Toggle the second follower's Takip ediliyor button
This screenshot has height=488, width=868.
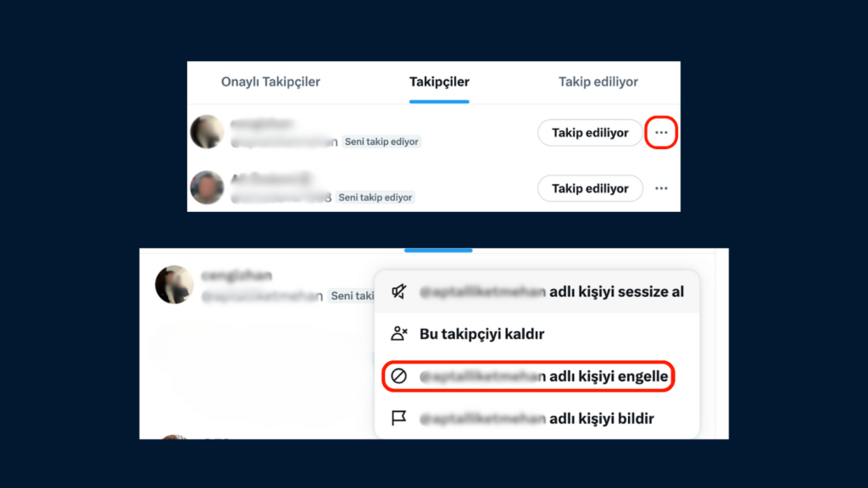[590, 189]
